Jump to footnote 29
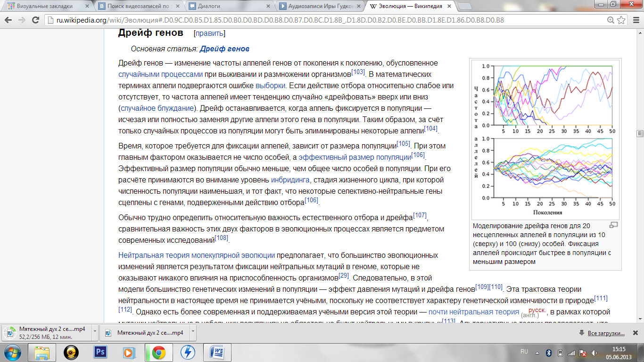The height and width of the screenshot is (362, 644). [x=344, y=276]
